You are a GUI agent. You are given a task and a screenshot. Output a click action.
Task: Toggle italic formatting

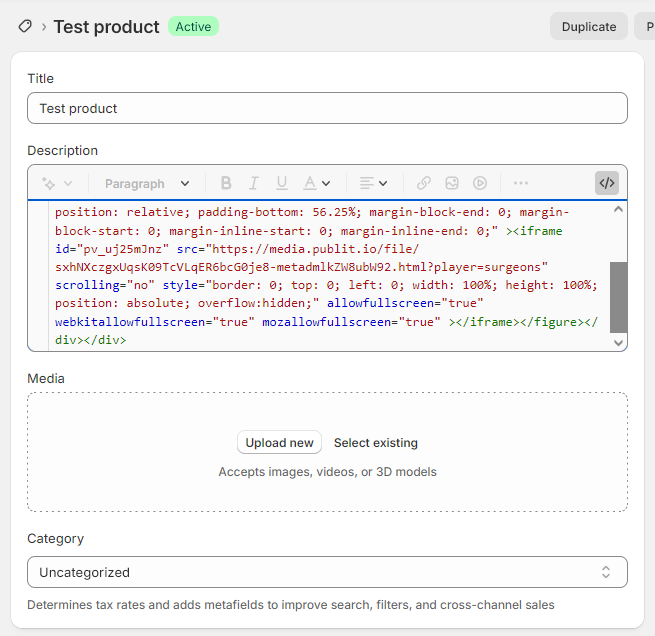tap(254, 183)
